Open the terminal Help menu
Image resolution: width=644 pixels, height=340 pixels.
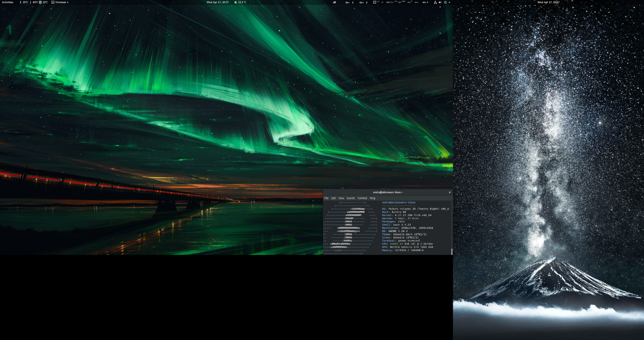[x=373, y=198]
